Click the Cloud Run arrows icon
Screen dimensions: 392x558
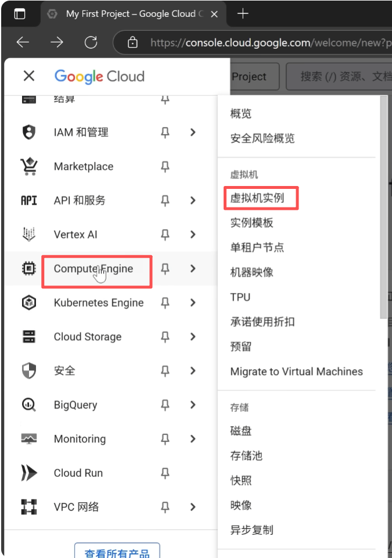click(28, 473)
